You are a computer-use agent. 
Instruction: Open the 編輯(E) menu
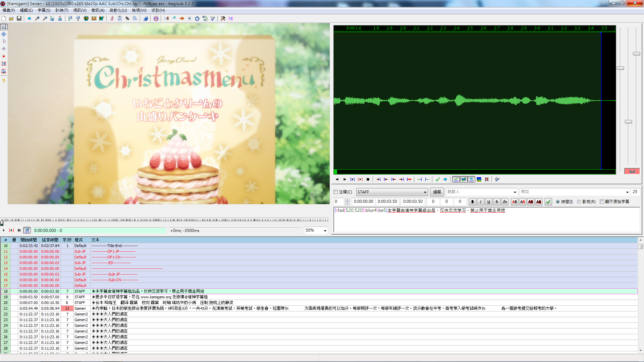[26, 10]
